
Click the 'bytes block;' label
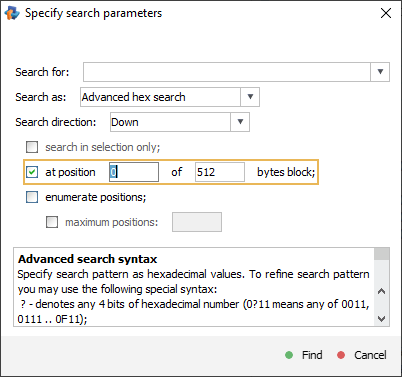pos(286,172)
